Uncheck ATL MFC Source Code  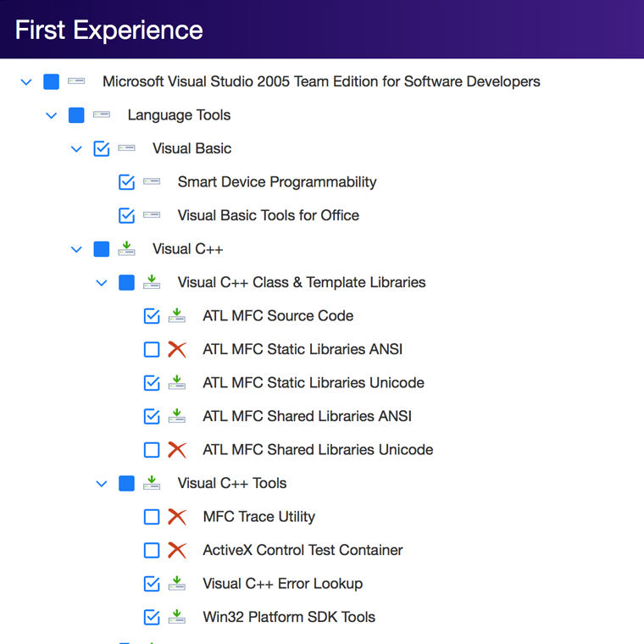[152, 316]
